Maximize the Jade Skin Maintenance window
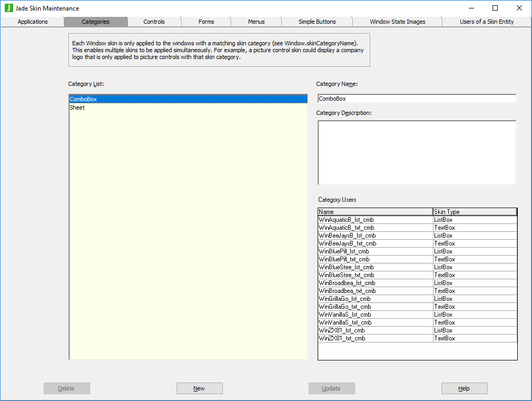 tap(495, 8)
